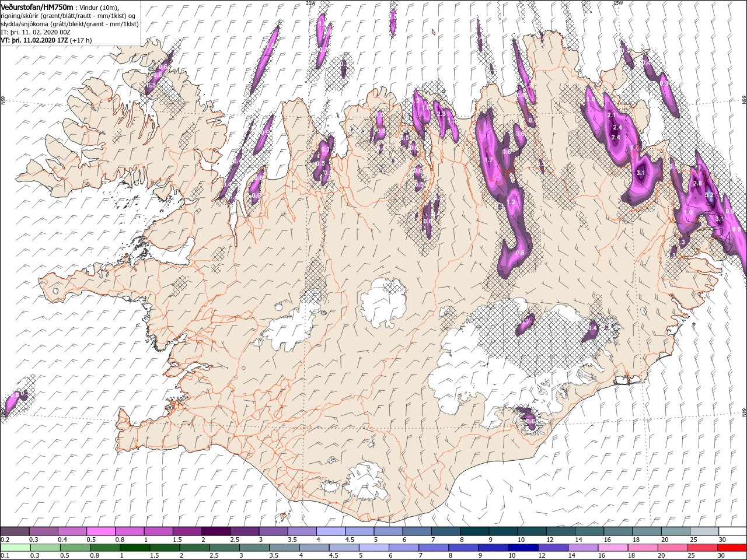Click the 'rigning/skúrir' legend description line
Viewport: 747px width, 560px height.
pos(69,16)
